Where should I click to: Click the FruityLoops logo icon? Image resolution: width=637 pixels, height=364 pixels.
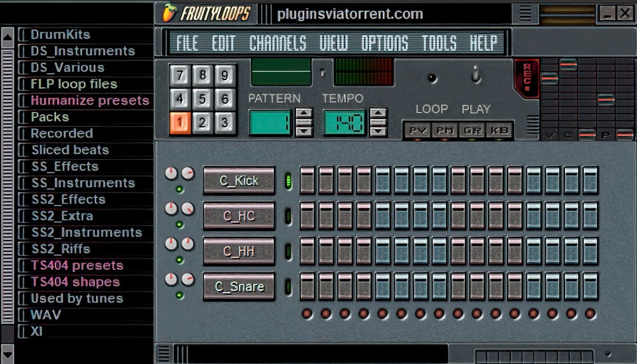point(168,13)
